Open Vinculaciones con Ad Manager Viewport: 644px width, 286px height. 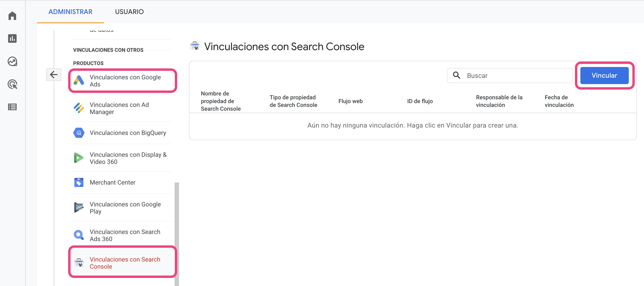[121, 108]
